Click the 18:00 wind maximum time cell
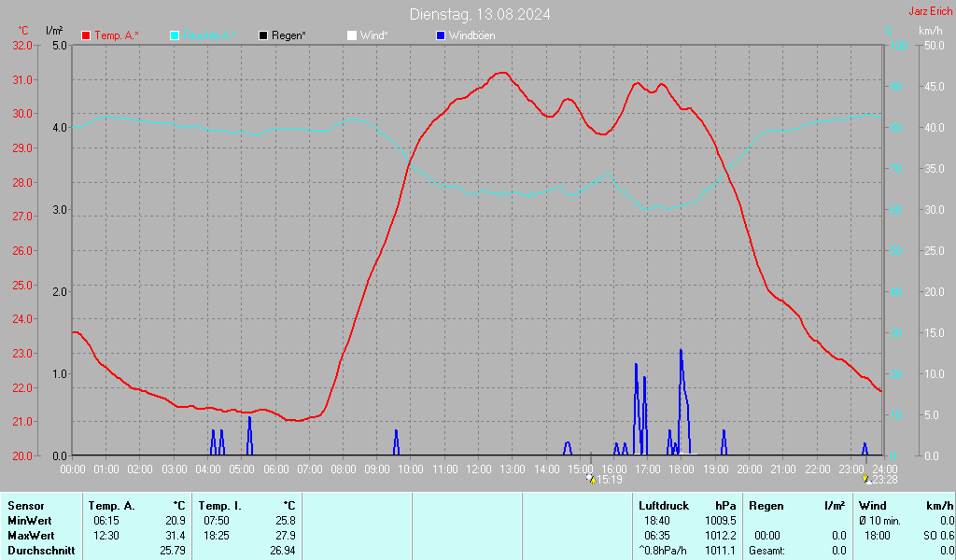Image resolution: width=956 pixels, height=560 pixels. click(877, 536)
